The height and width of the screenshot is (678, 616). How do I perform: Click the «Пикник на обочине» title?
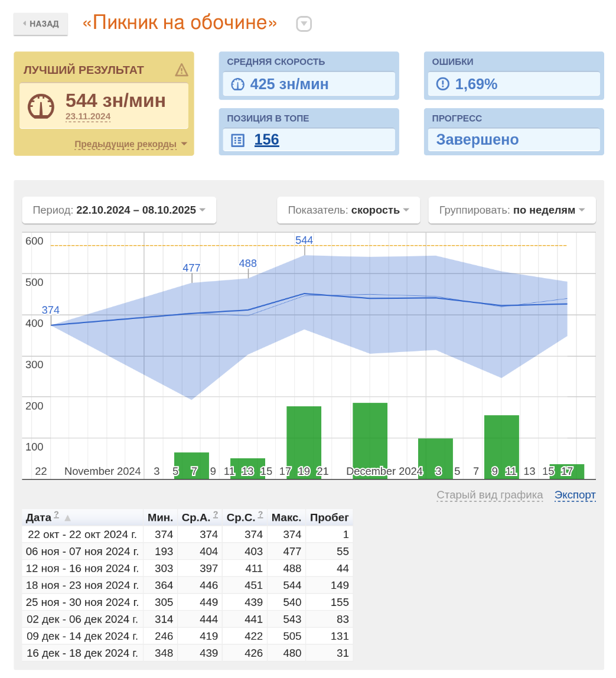pos(180,22)
